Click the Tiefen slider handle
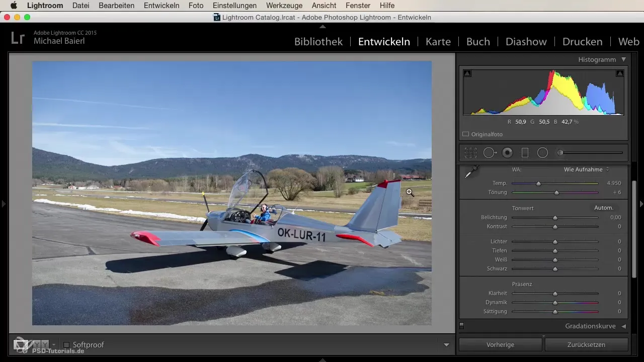644x362 pixels. (555, 251)
